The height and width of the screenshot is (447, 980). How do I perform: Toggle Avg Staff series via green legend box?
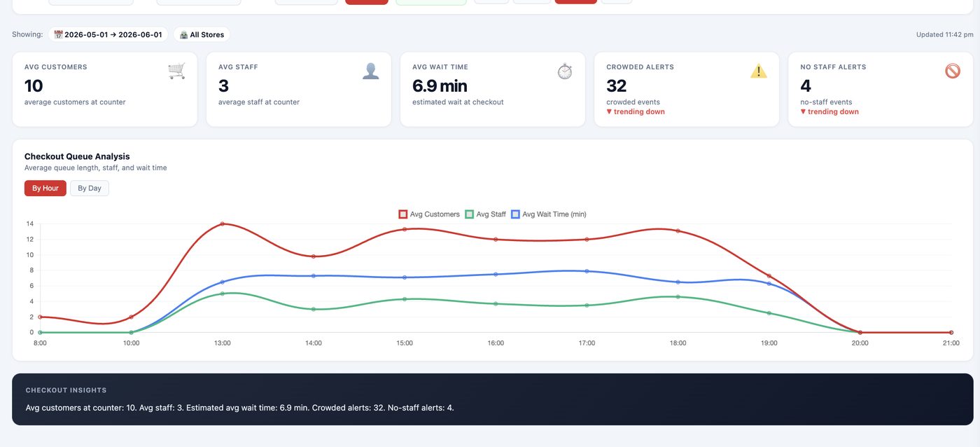pyautogui.click(x=469, y=214)
